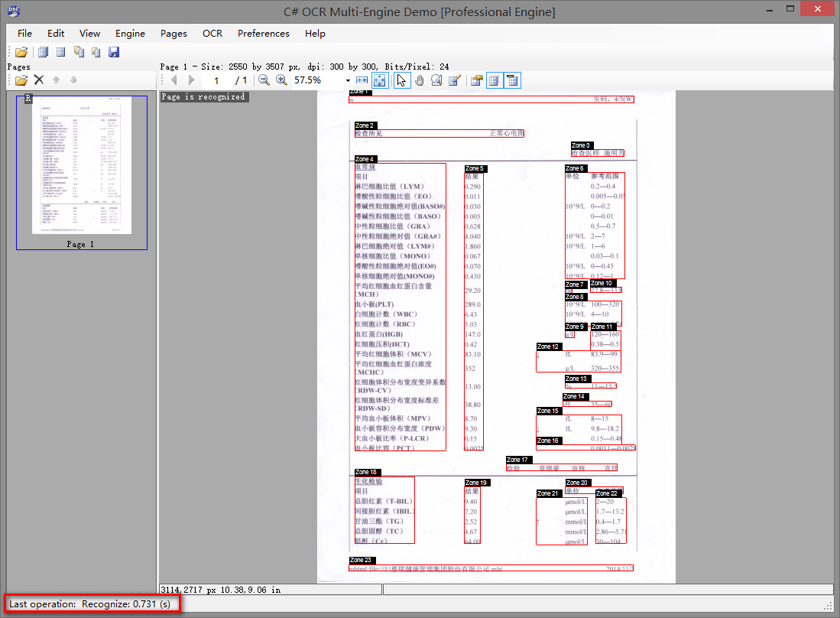Select the arrow pointer tool
840x618 pixels.
tap(402, 80)
